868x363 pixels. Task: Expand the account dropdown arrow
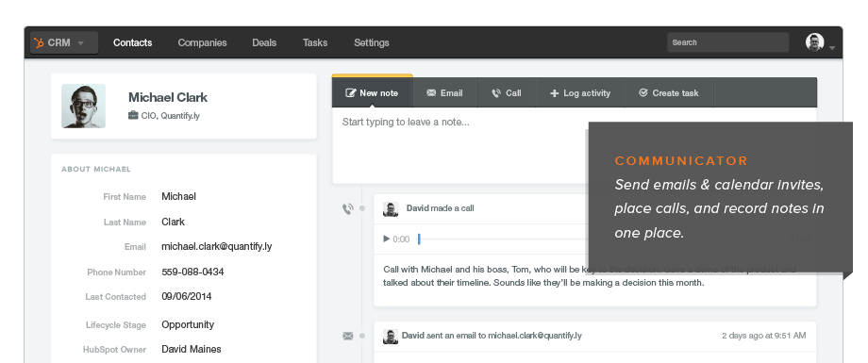point(832,48)
